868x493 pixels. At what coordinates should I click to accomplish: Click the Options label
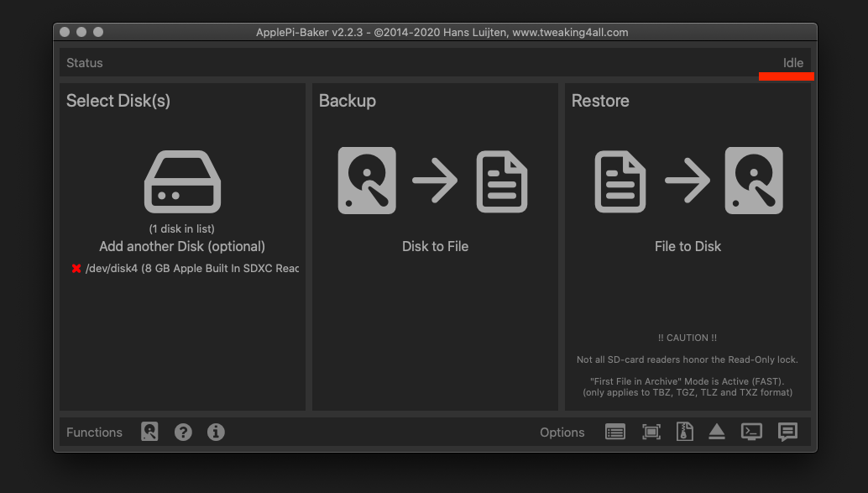[562, 433]
